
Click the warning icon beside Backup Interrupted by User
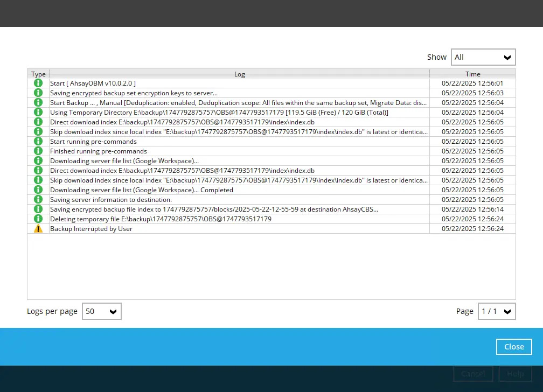point(38,228)
